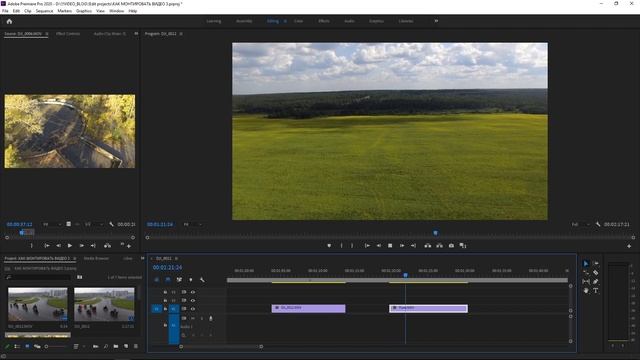Toggle V2 track output eye

[193, 300]
